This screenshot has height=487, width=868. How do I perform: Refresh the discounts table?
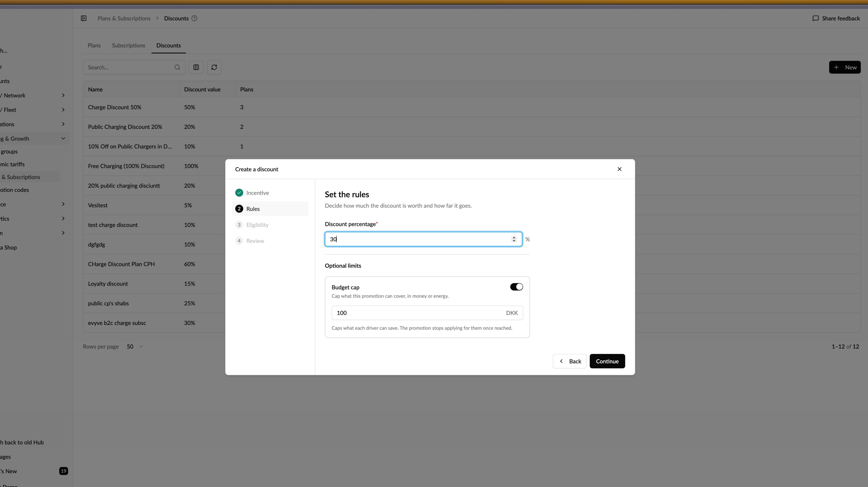click(x=214, y=67)
